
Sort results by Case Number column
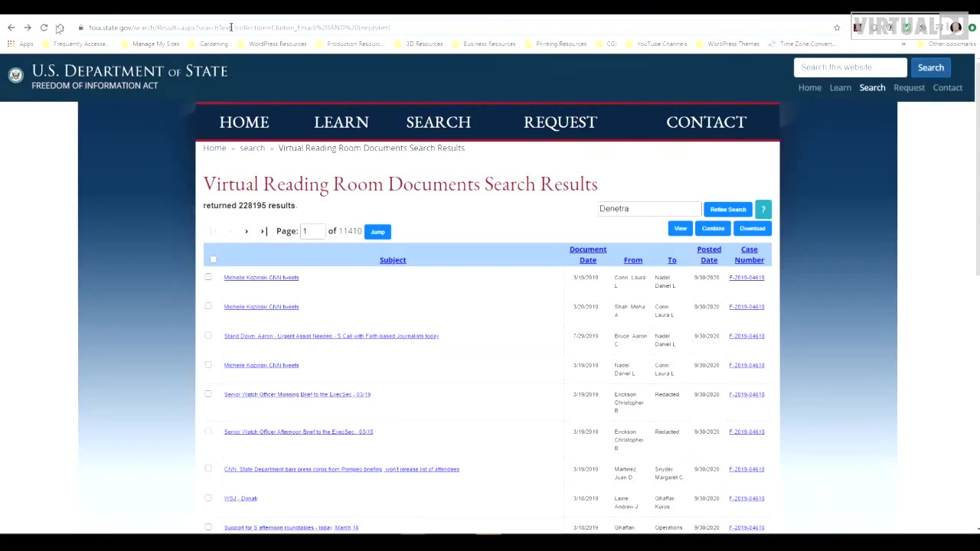point(750,255)
